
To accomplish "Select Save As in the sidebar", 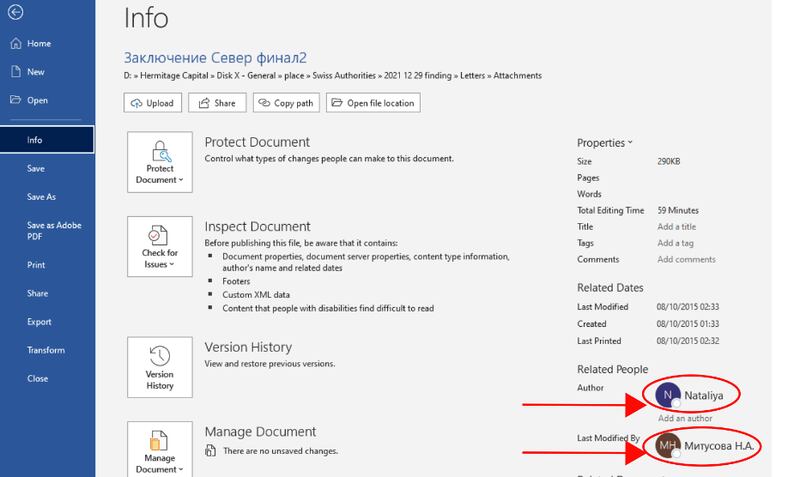I will coord(41,197).
